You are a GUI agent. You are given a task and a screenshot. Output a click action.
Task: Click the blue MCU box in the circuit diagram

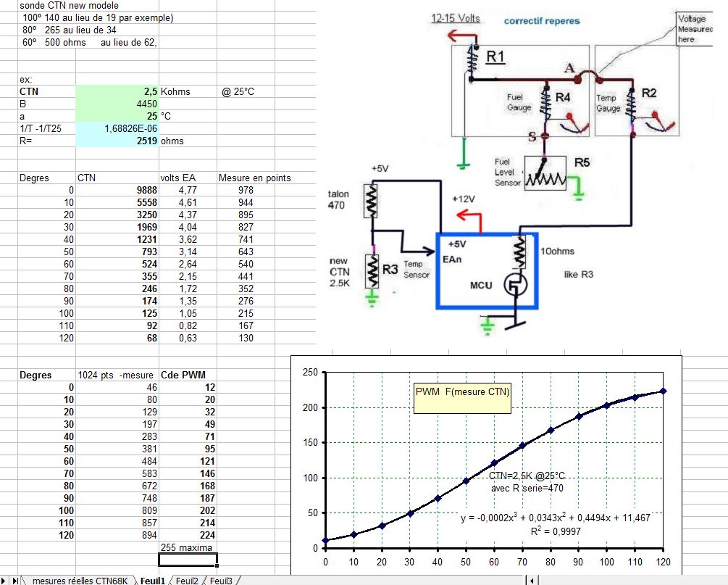tap(487, 271)
